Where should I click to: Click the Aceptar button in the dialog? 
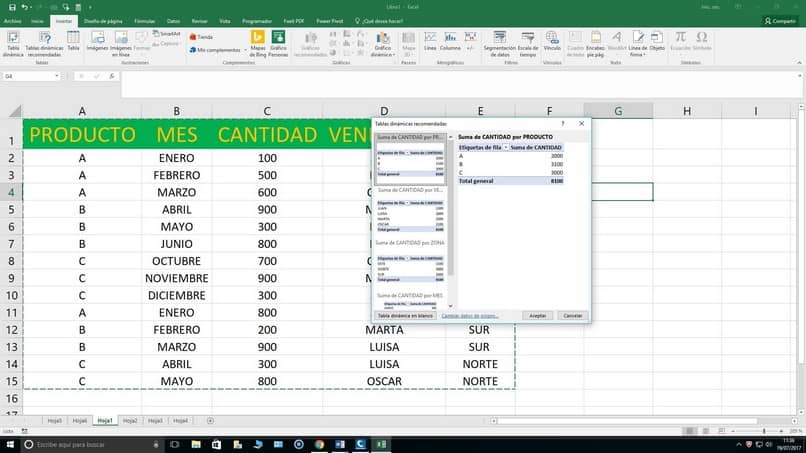538,316
